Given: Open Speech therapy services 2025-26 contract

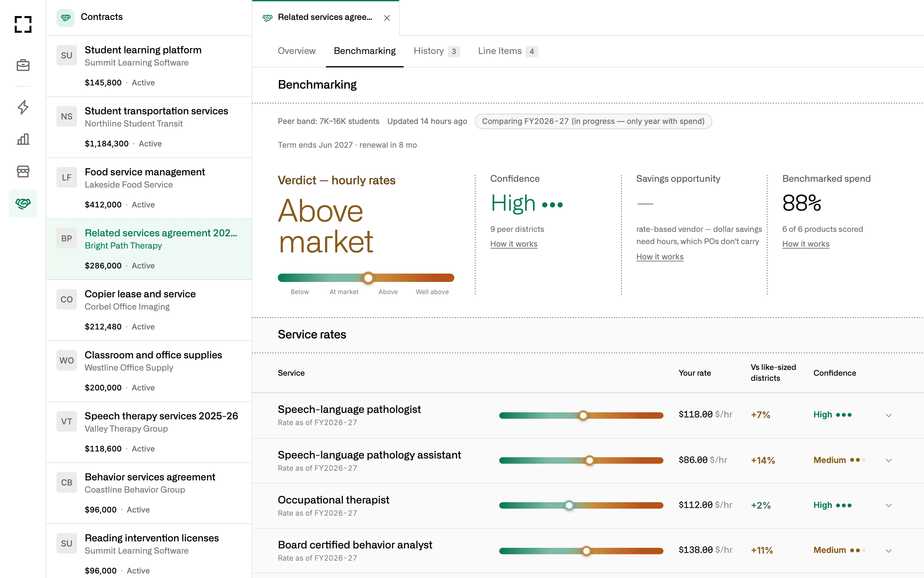Looking at the screenshot, I should click(x=149, y=432).
